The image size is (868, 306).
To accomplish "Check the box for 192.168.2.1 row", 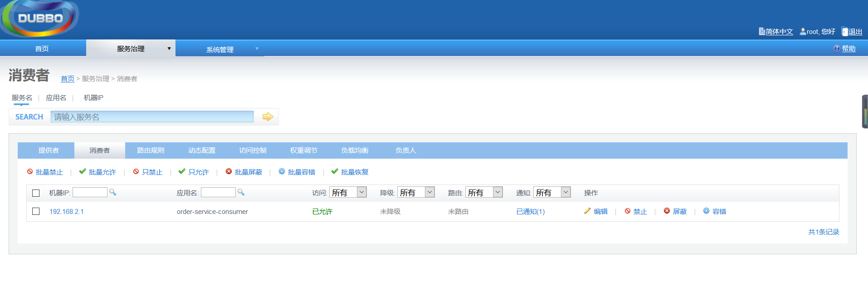I will pos(36,211).
